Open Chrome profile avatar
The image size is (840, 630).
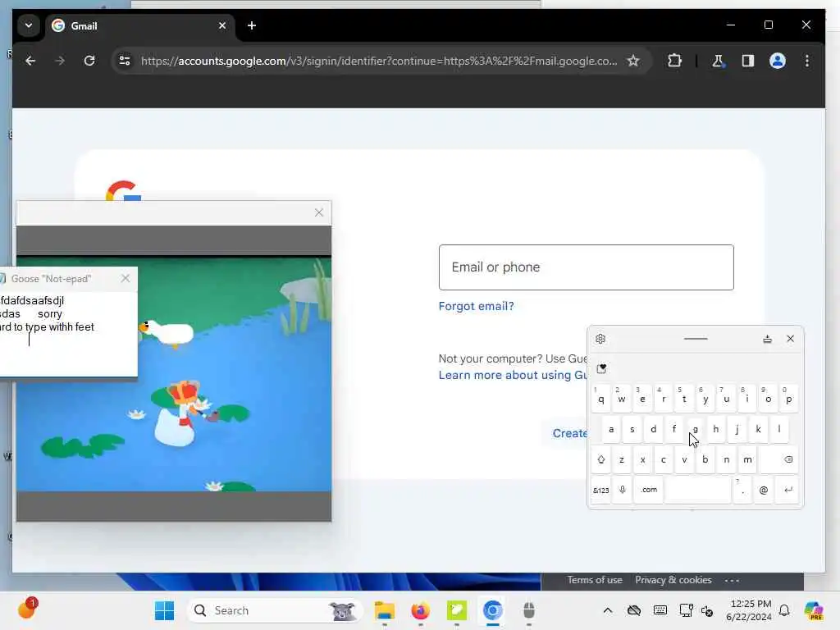(778, 61)
